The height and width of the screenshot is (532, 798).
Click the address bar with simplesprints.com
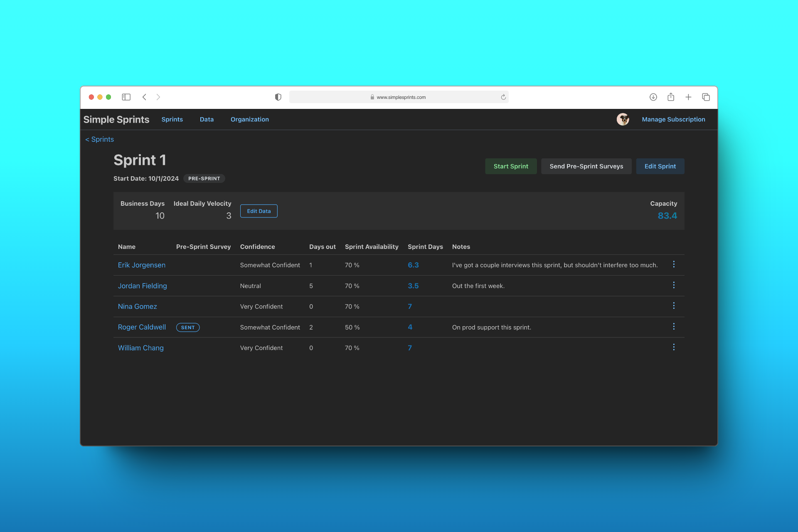(x=399, y=97)
